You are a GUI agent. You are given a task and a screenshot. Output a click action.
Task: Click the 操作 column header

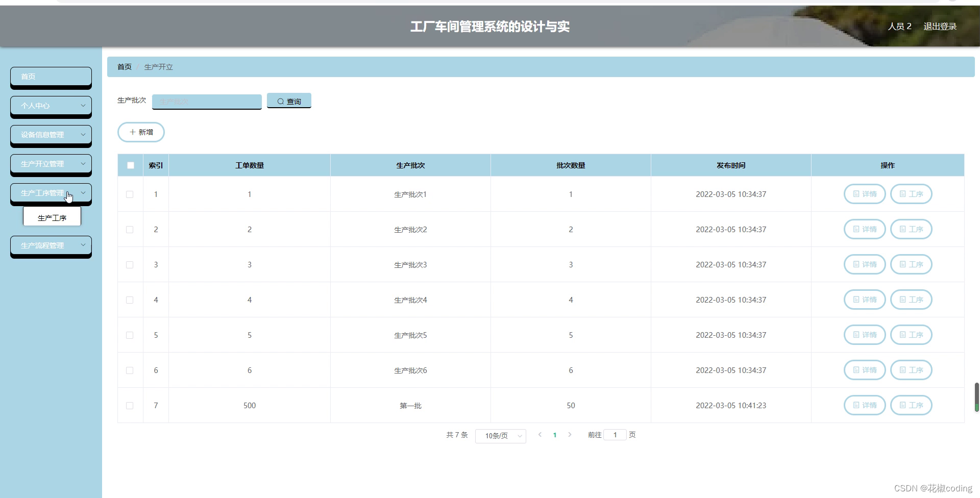pos(888,165)
